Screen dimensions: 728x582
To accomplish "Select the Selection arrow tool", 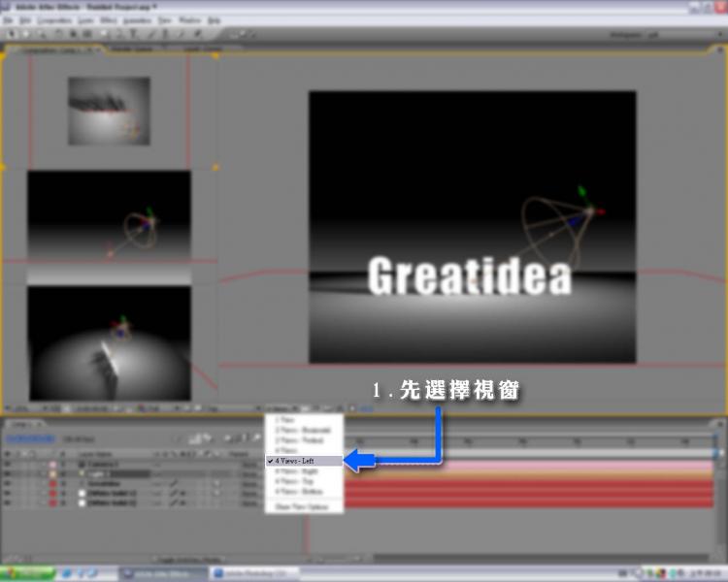I will pos(11,34).
